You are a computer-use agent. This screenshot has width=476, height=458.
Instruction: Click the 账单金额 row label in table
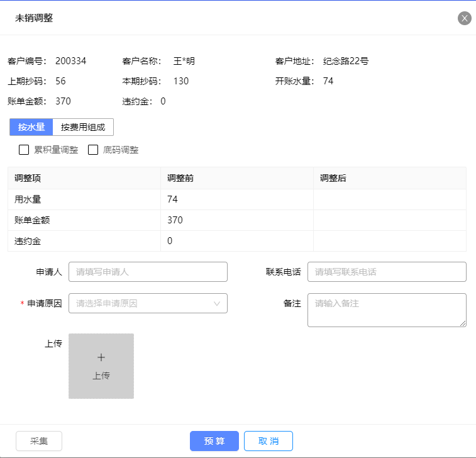[32, 220]
